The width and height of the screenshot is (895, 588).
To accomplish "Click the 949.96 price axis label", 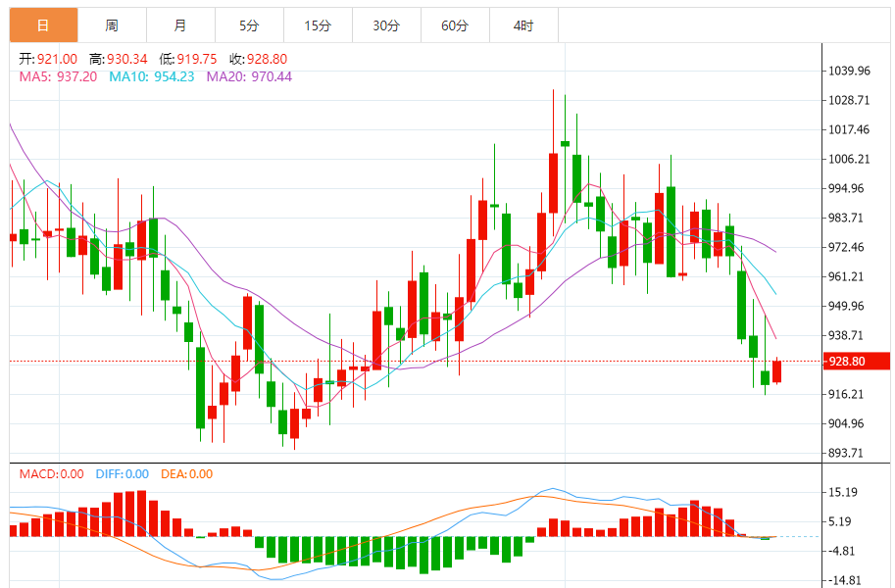I will [846, 306].
